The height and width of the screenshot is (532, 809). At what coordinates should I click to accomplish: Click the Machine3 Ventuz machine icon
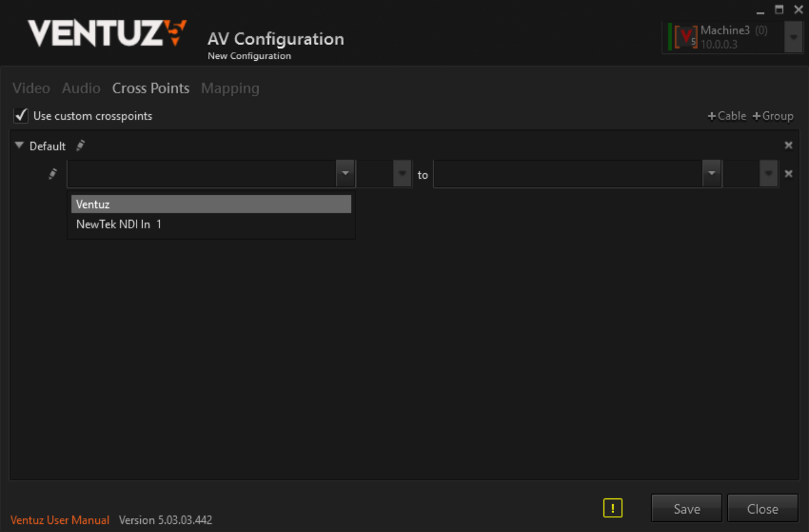click(x=685, y=37)
